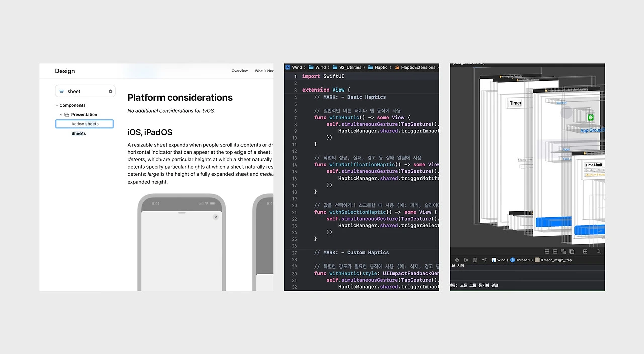The image size is (644, 354).
Task: Click the 'extension View {' code line
Action: [326, 90]
